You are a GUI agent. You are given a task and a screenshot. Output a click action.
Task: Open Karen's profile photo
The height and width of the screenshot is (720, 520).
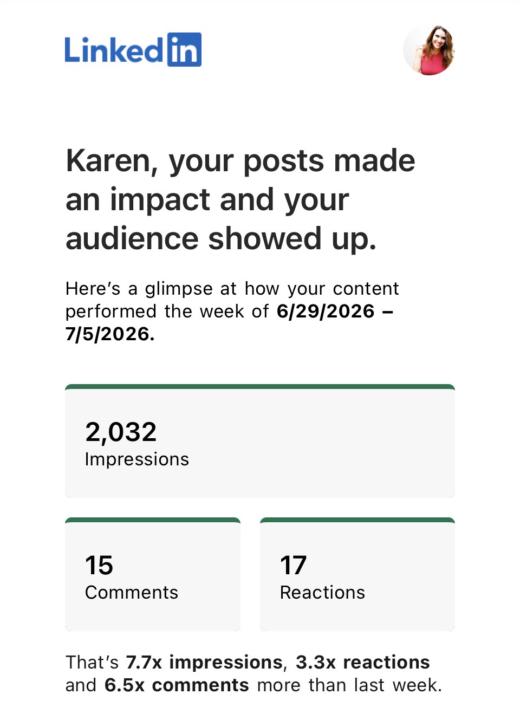[430, 50]
